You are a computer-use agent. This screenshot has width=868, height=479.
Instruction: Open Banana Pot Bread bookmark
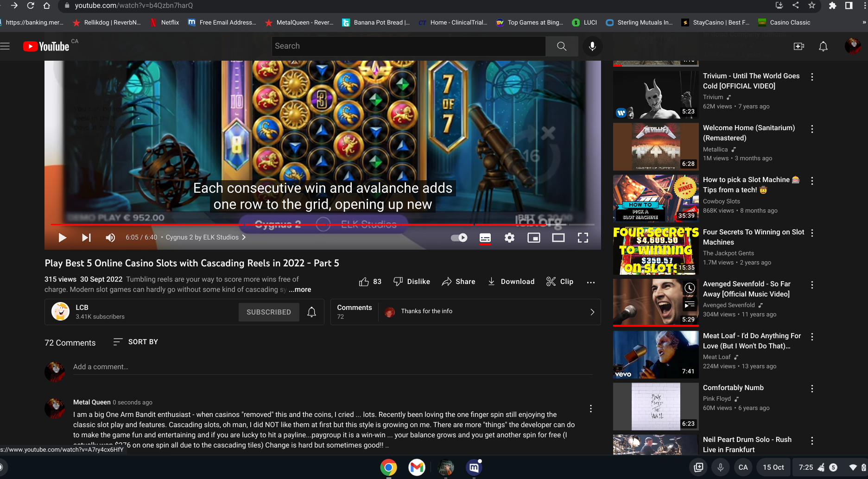376,22
